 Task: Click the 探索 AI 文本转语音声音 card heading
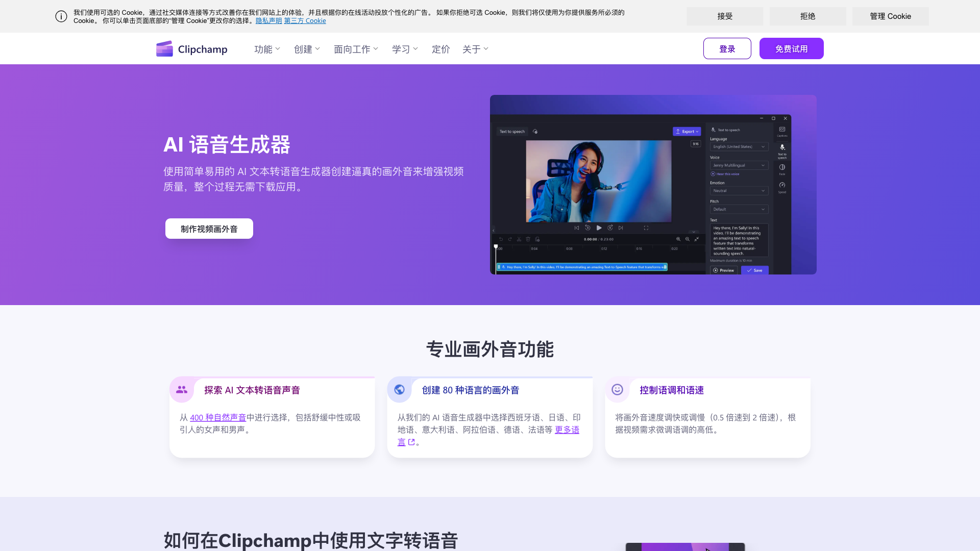pyautogui.click(x=252, y=390)
